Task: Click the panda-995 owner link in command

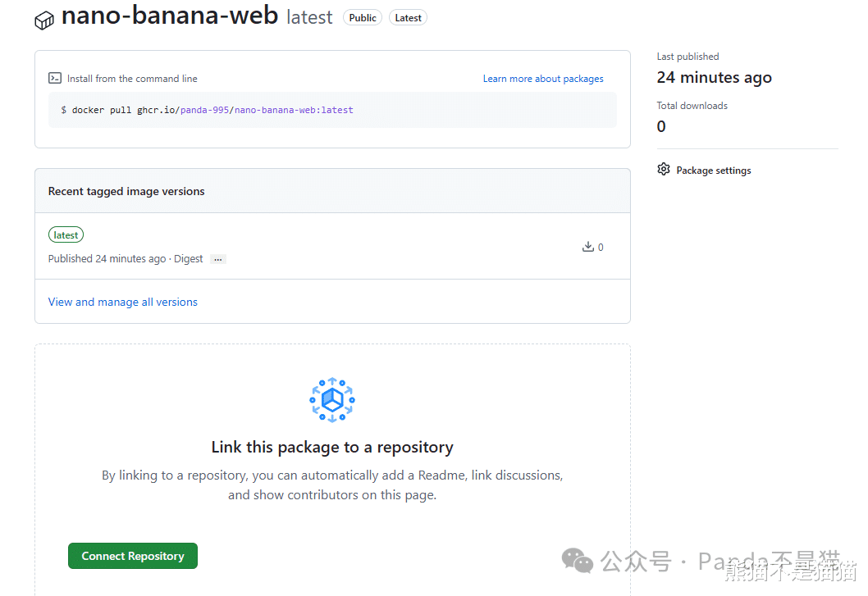Action: pyautogui.click(x=206, y=110)
